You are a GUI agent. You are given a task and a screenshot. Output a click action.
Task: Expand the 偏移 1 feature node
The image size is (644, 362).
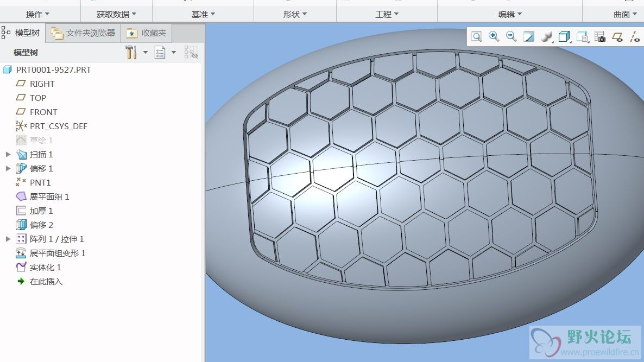8,168
